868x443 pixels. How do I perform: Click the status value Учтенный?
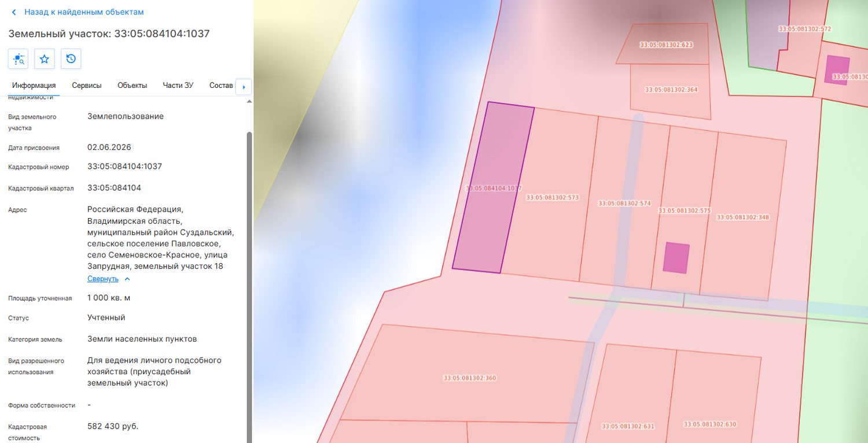coord(106,318)
